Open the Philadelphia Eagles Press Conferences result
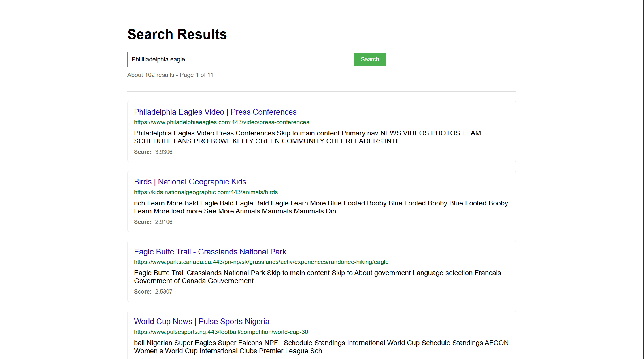 click(x=215, y=112)
